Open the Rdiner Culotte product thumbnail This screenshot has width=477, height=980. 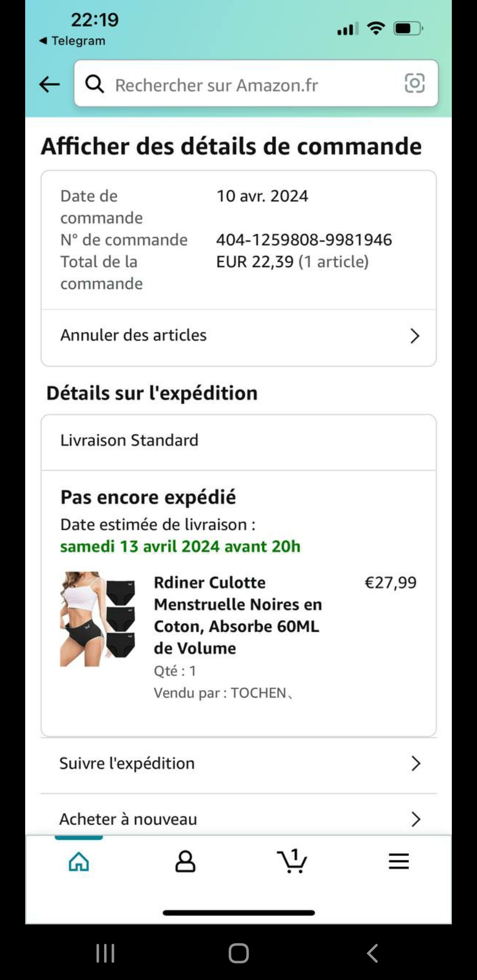coord(98,619)
